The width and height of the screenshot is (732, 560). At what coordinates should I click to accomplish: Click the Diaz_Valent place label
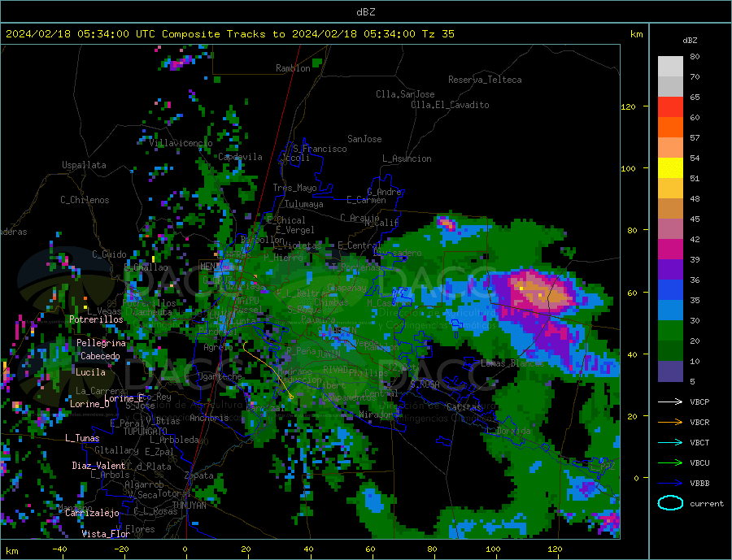[98, 466]
